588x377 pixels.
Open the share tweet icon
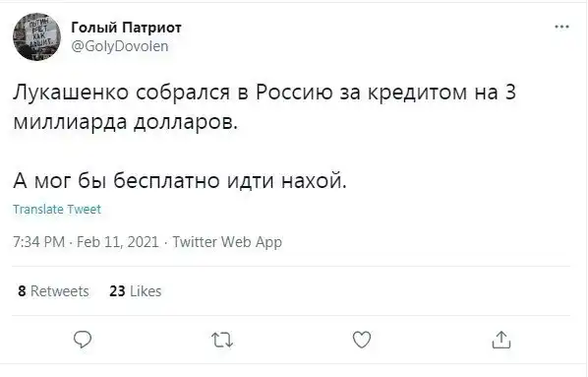(x=501, y=340)
